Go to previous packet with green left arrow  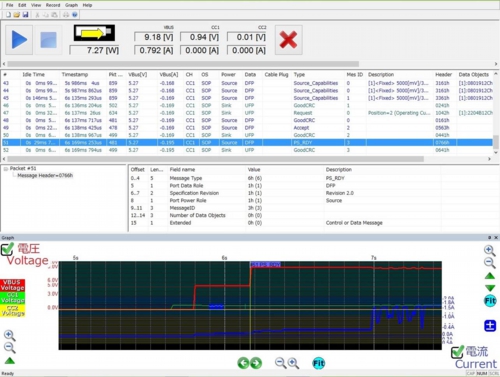tap(243, 363)
